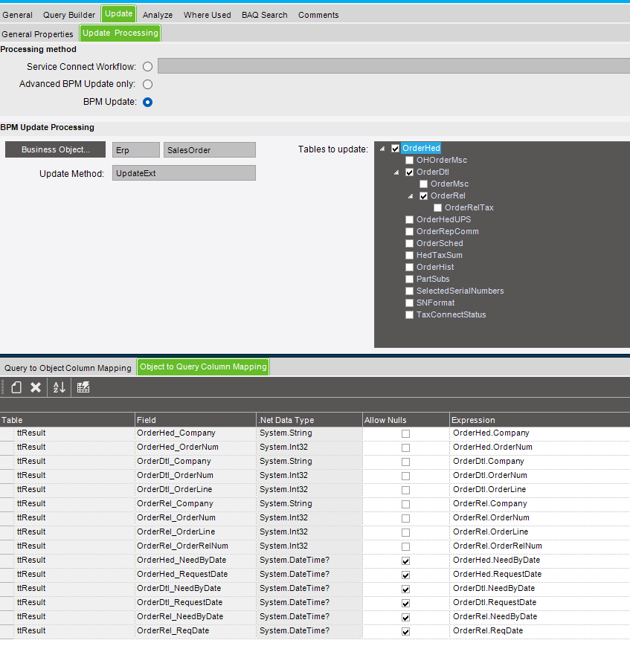Check the SNFormat checkbox
The height and width of the screenshot is (672, 630).
point(410,303)
